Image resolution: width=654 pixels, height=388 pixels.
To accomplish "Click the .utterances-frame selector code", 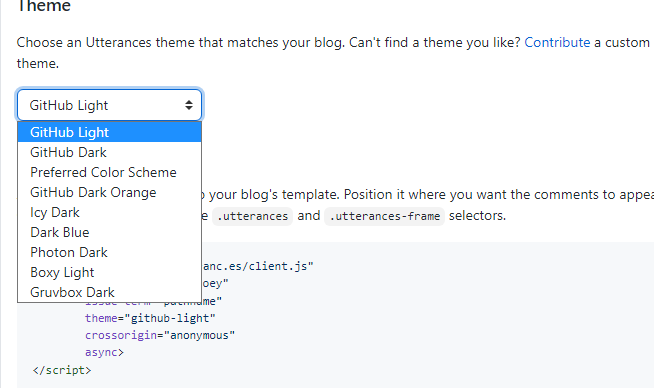I will pyautogui.click(x=385, y=216).
